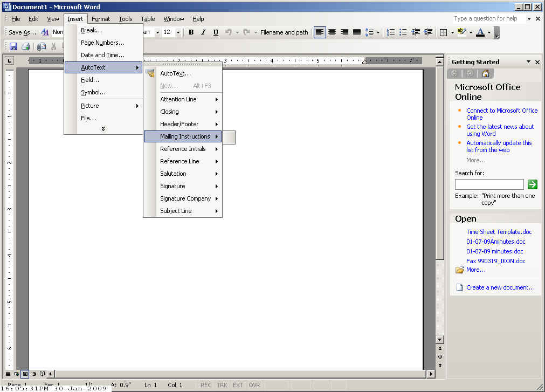The width and height of the screenshot is (545, 392).
Task: Open the Line Spacing dropdown arrow
Action: 378,33
